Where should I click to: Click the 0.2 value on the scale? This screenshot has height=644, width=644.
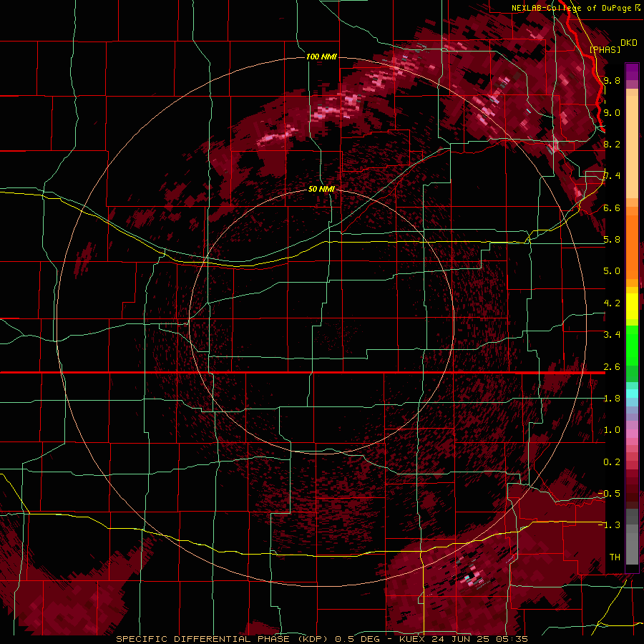coord(612,462)
